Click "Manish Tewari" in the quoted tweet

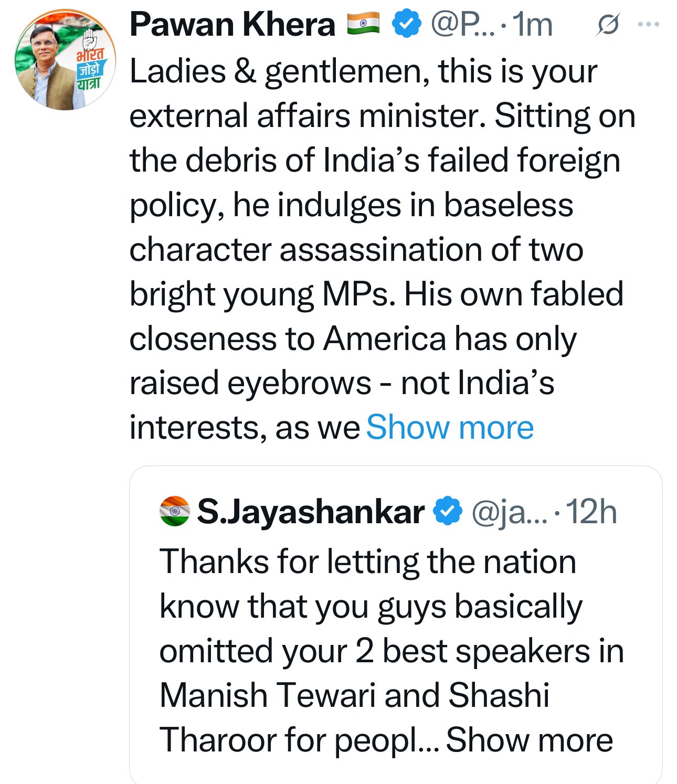[268, 695]
